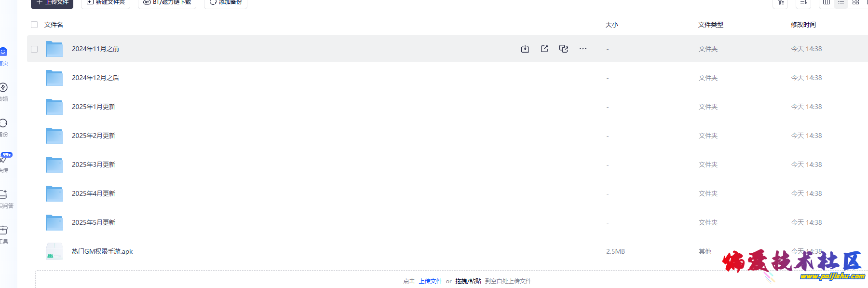Click folder icon of 2025年1月更新
The image size is (868, 288).
tap(54, 107)
